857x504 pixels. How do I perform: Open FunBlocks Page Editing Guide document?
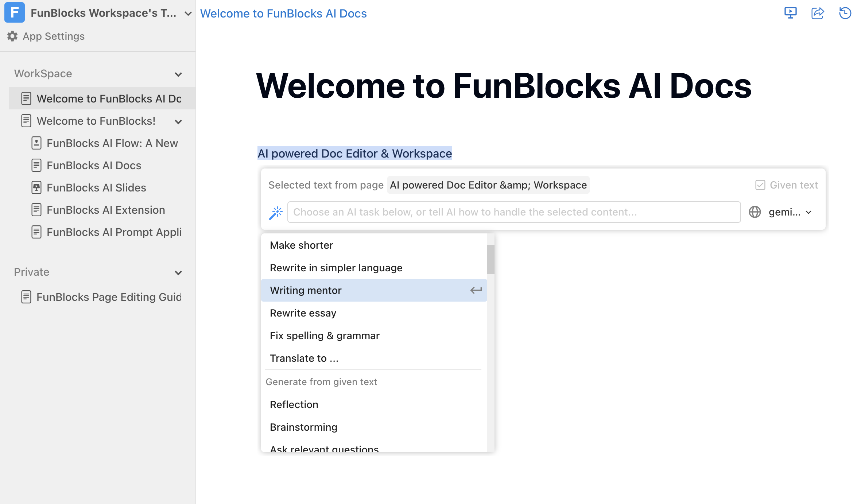coord(108,297)
